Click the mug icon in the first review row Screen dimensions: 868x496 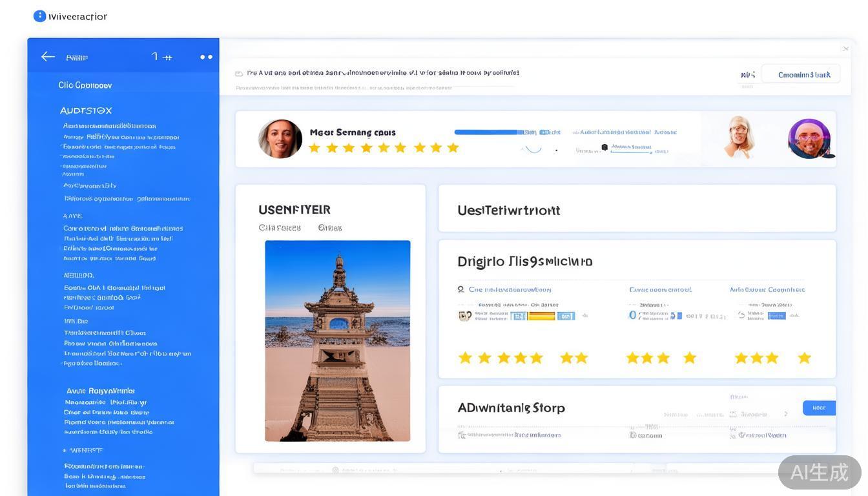point(464,316)
